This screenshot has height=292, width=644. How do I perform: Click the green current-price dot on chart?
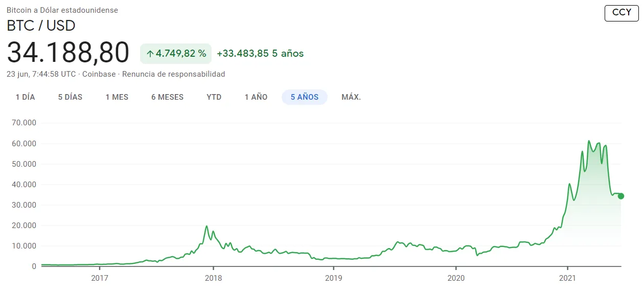click(621, 196)
